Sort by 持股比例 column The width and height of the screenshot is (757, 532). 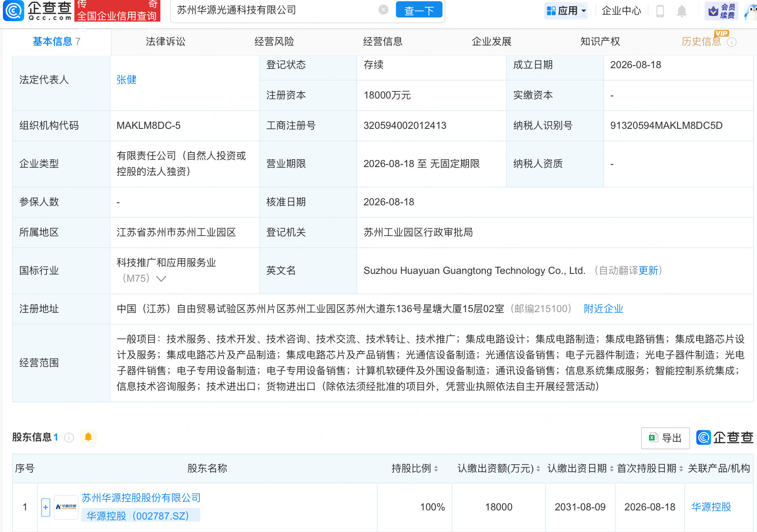coord(436,468)
